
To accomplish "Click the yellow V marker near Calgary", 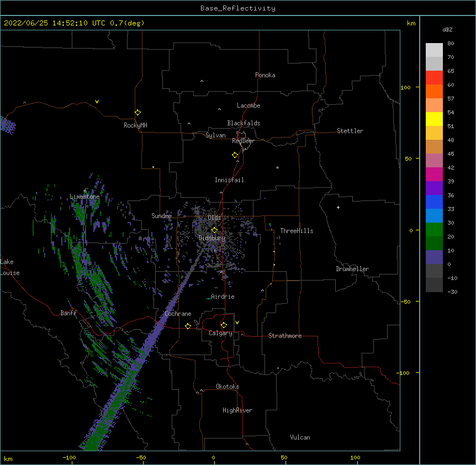I will click(x=237, y=323).
